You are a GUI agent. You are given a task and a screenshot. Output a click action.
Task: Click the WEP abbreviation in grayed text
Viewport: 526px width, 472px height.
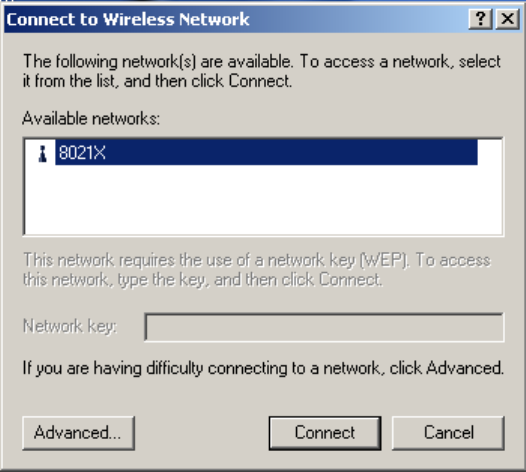point(383,260)
